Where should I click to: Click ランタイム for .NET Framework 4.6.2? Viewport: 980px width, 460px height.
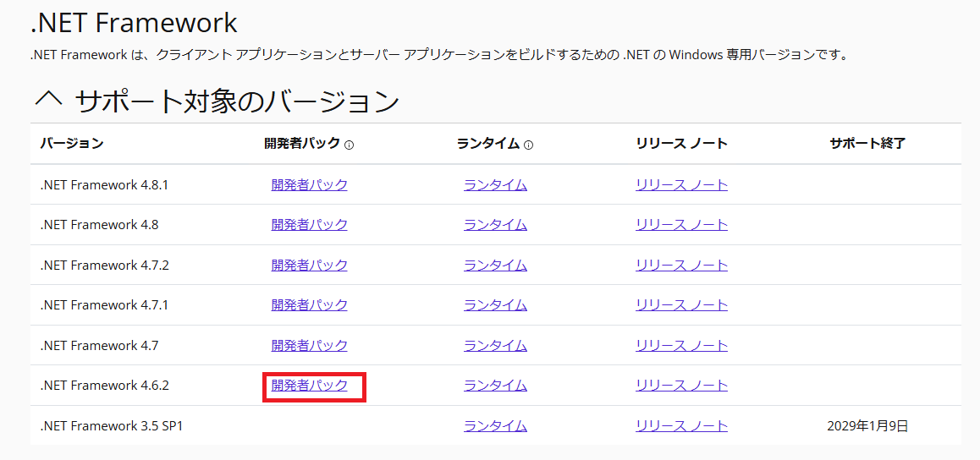point(495,385)
